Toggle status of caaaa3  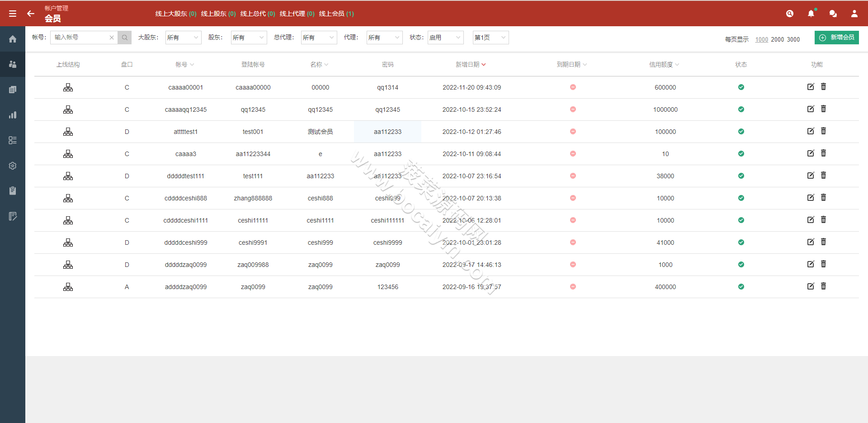tap(741, 153)
